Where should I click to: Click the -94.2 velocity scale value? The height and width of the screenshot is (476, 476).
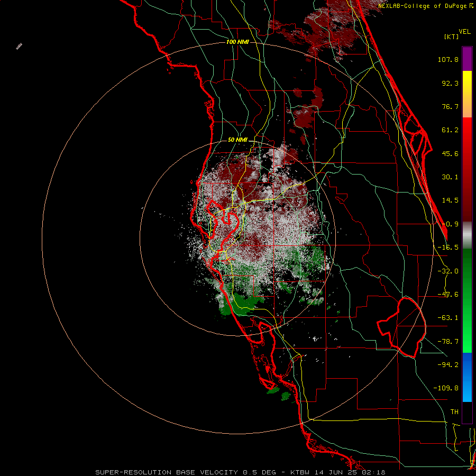point(448,364)
